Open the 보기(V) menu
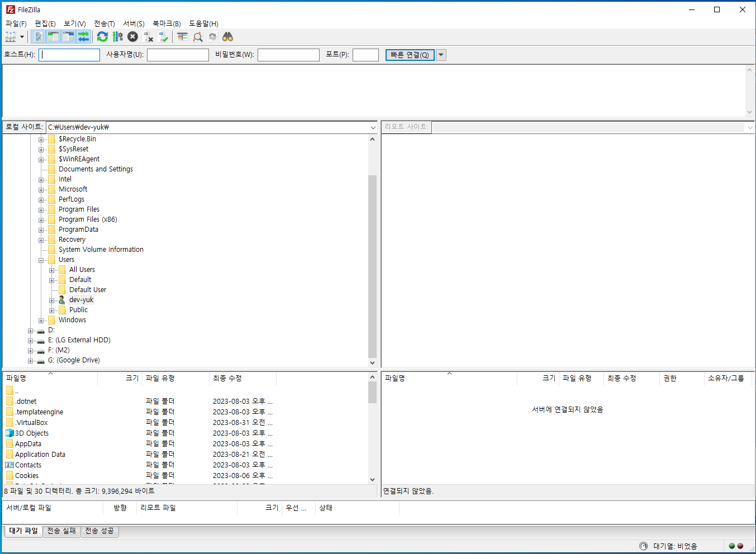The width and height of the screenshot is (756, 554). click(x=75, y=23)
